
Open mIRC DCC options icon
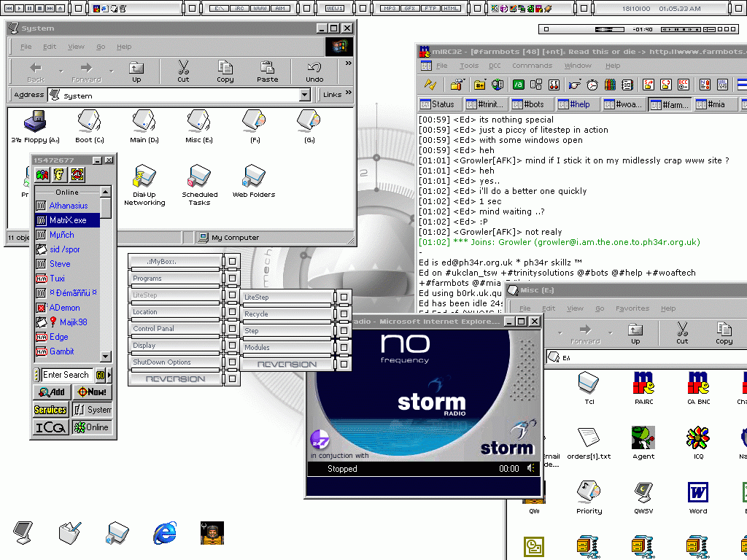683,85
